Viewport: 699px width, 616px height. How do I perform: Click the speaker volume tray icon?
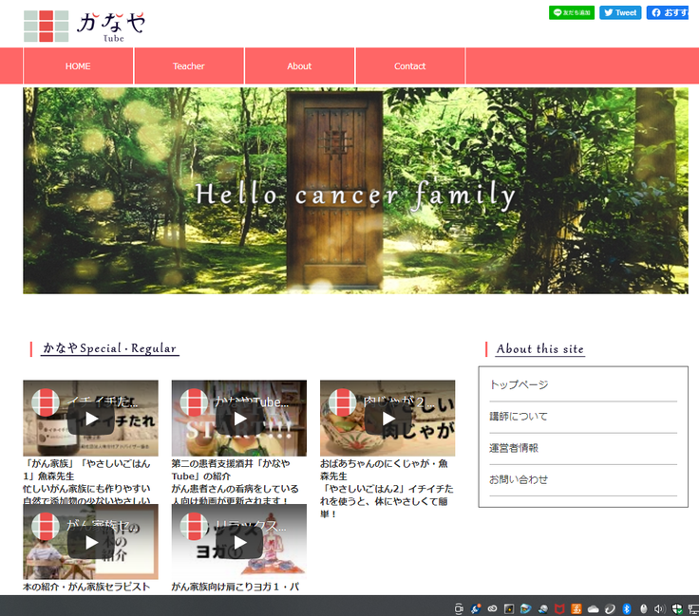pyautogui.click(x=659, y=607)
